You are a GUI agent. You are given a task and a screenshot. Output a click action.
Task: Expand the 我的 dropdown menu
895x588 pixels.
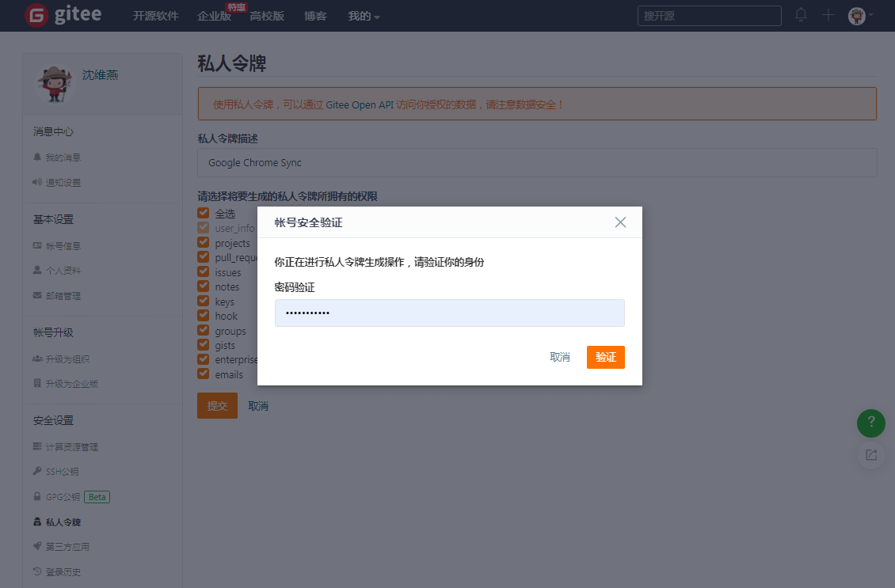click(x=364, y=16)
